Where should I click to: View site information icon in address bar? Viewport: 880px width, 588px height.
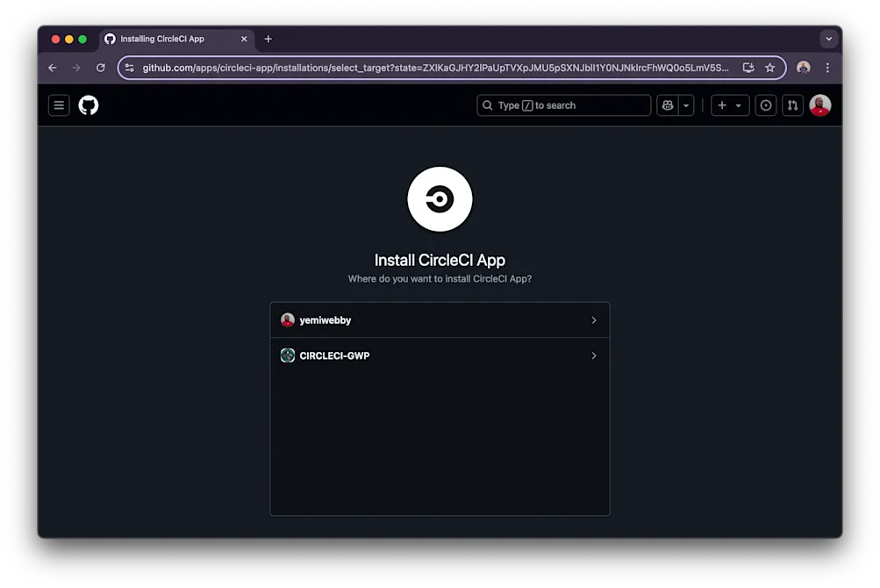[x=130, y=68]
